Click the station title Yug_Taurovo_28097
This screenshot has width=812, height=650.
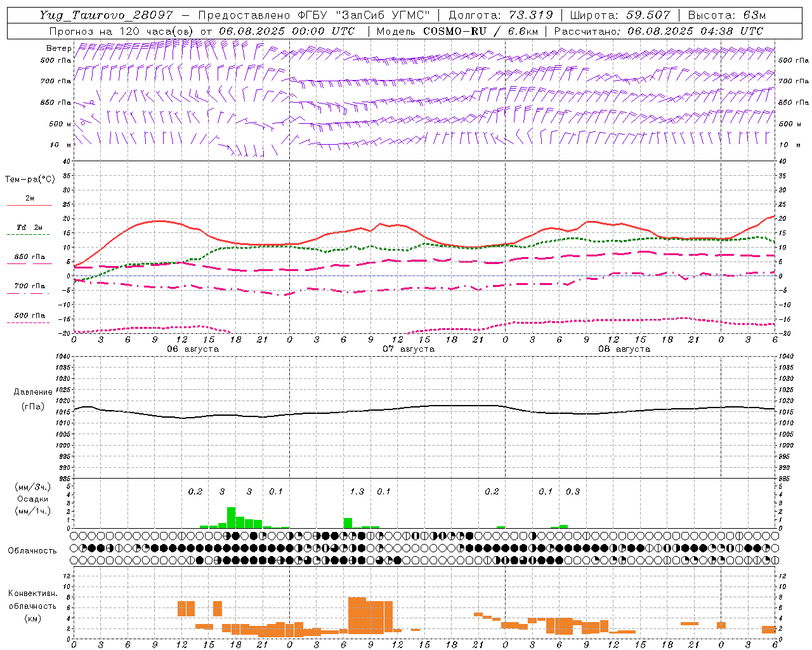pyautogui.click(x=106, y=15)
